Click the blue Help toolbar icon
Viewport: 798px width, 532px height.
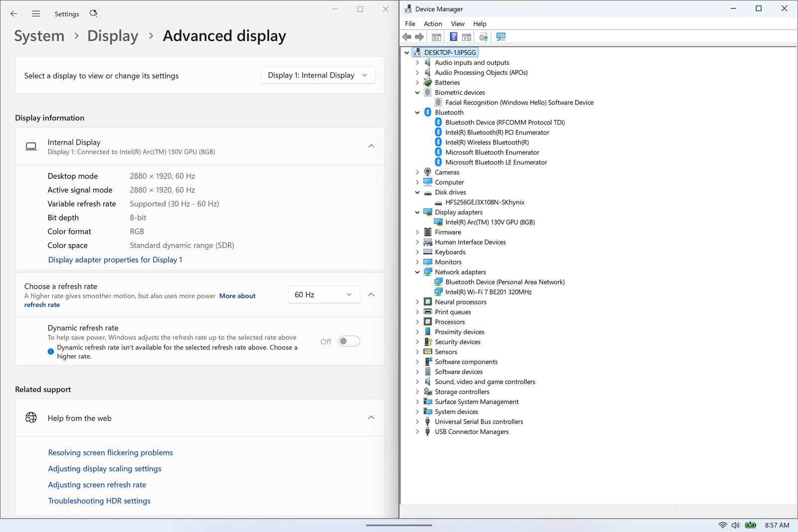453,37
